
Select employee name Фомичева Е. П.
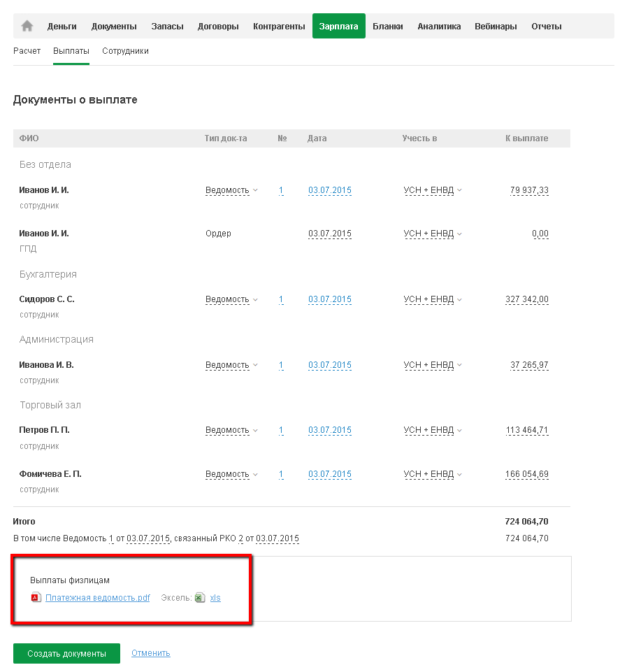[50, 474]
